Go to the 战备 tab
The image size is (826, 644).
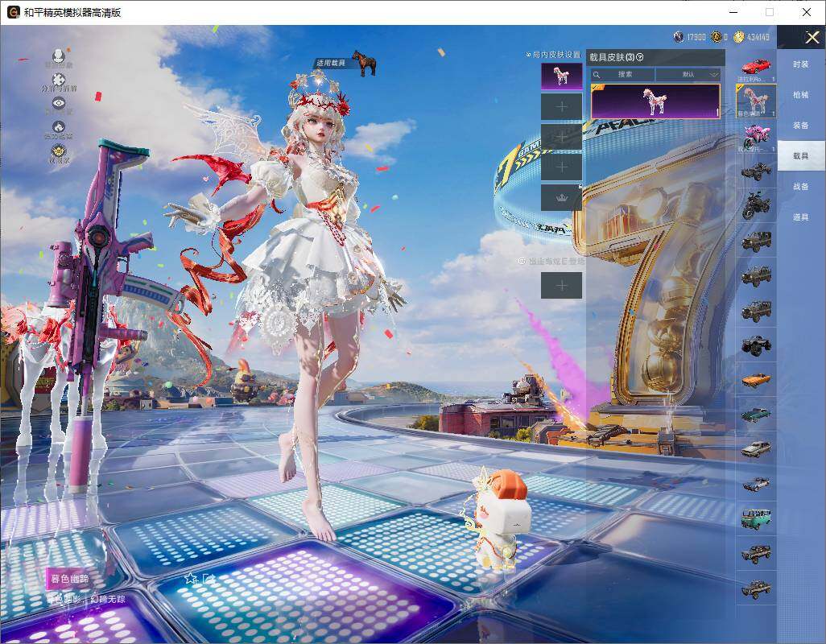[x=801, y=187]
